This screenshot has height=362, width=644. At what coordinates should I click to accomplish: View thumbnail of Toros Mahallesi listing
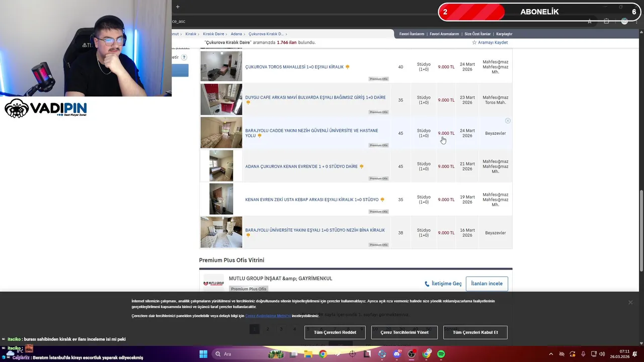221,66
